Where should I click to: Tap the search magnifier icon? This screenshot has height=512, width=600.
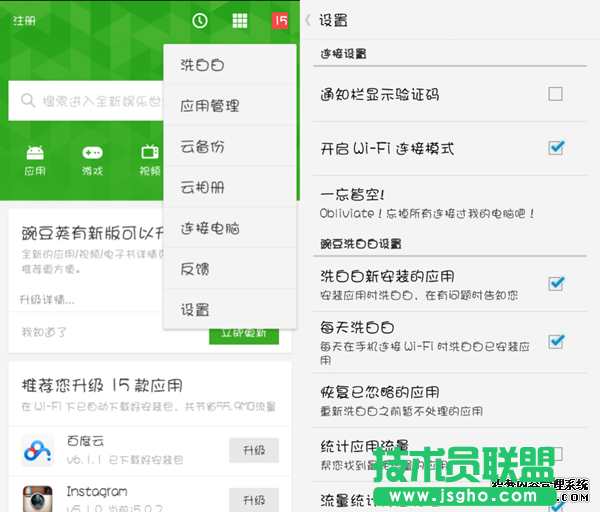[x=28, y=101]
